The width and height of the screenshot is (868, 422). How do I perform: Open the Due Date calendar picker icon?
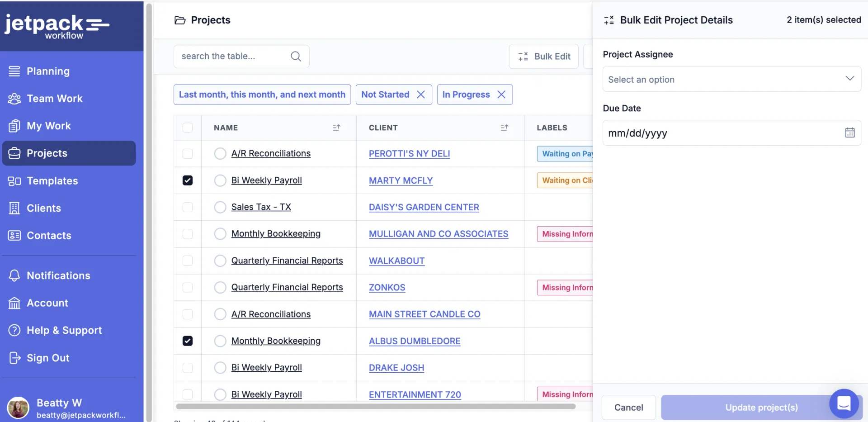tap(850, 133)
